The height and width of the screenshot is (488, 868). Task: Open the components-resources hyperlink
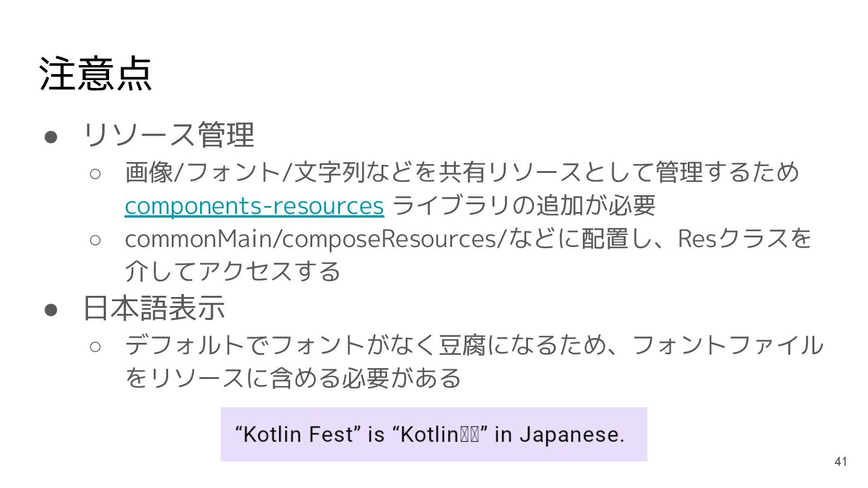pyautogui.click(x=254, y=206)
